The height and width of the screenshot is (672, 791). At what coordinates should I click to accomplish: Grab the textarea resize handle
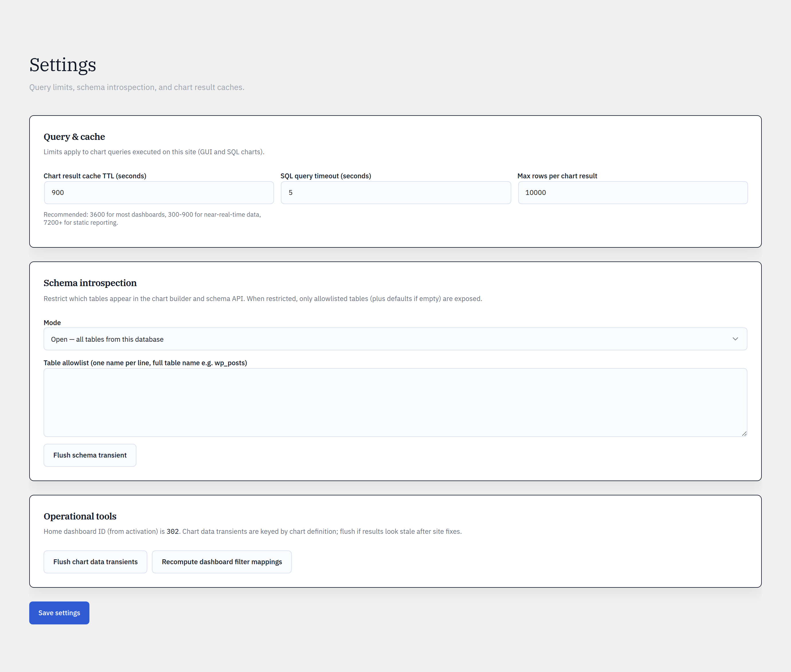[x=744, y=433]
